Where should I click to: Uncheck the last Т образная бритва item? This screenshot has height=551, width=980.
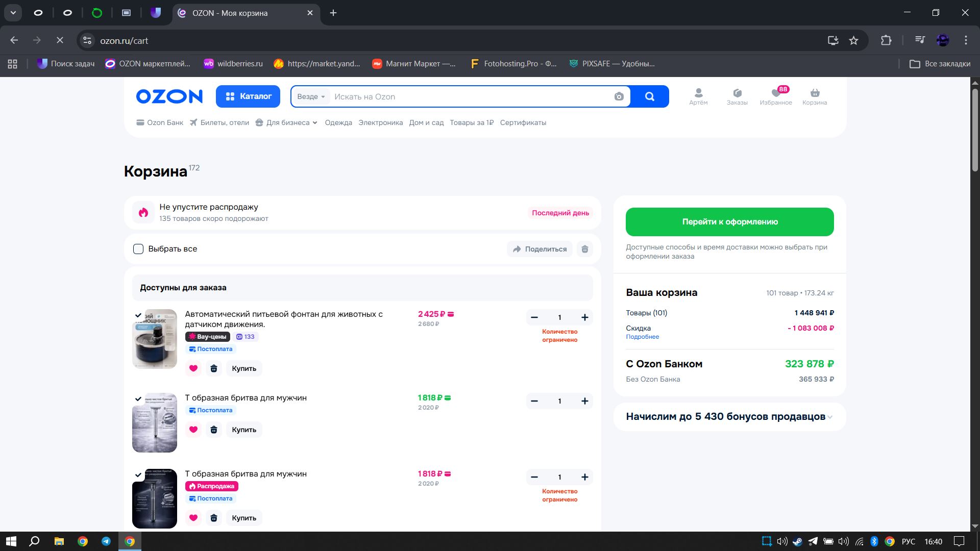click(138, 475)
